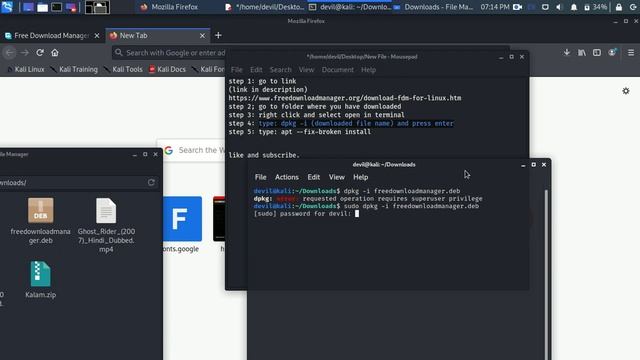Select the Mousepad window in the taskbar

(264, 7)
